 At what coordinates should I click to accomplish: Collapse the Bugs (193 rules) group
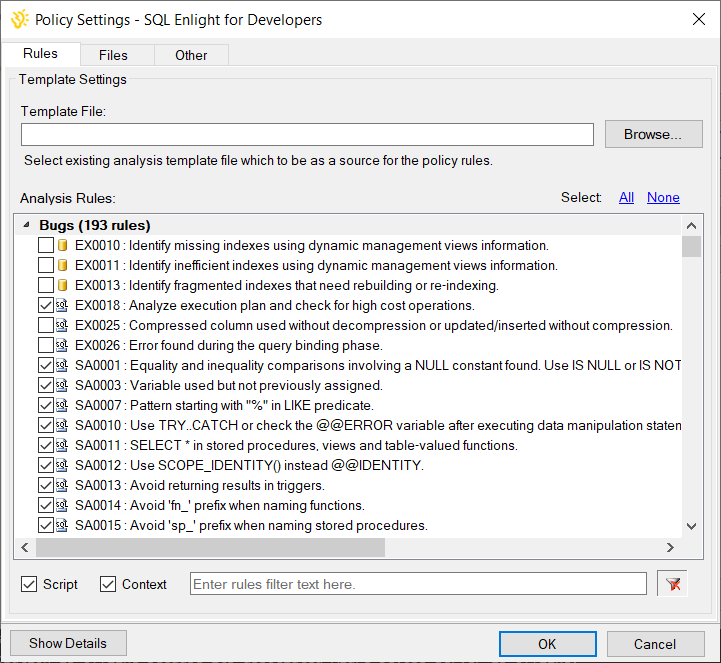[x=27, y=225]
